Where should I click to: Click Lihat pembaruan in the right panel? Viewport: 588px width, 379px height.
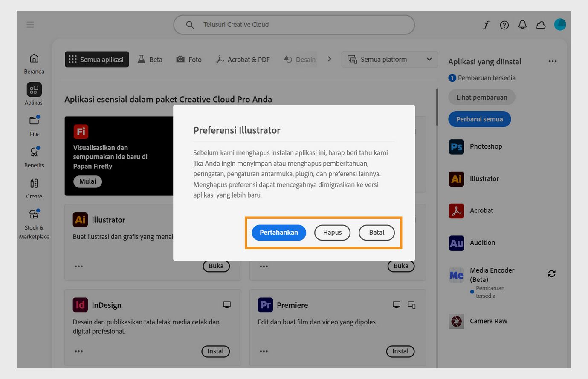[x=481, y=97]
